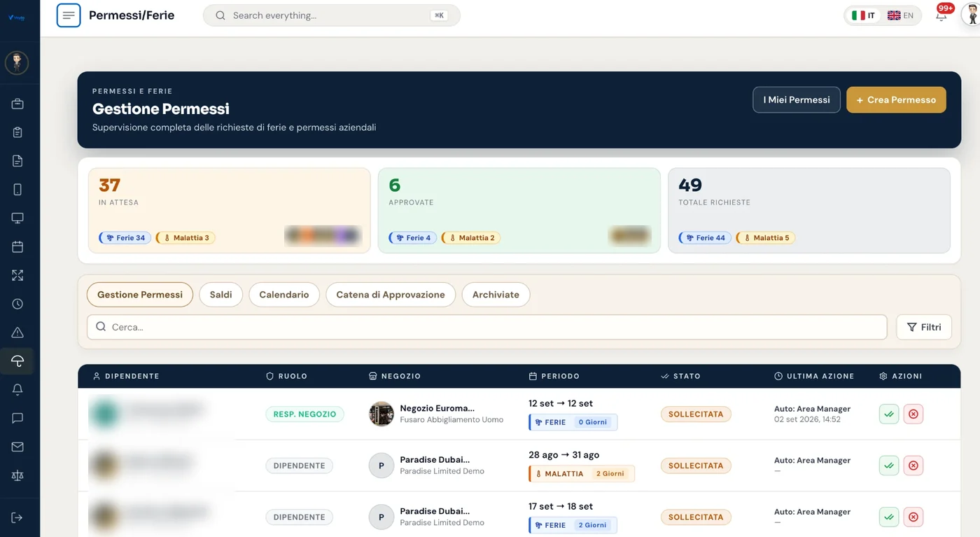Open the monitor icon in the sidebar

(17, 218)
